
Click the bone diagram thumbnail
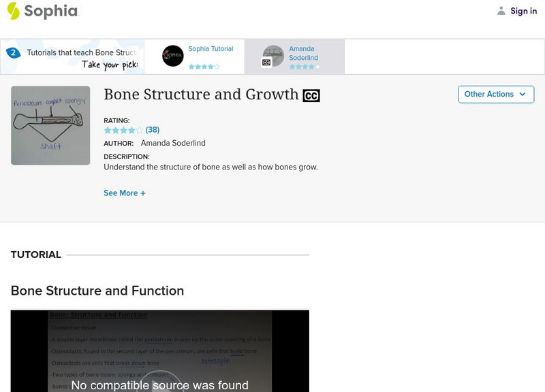pos(50,125)
